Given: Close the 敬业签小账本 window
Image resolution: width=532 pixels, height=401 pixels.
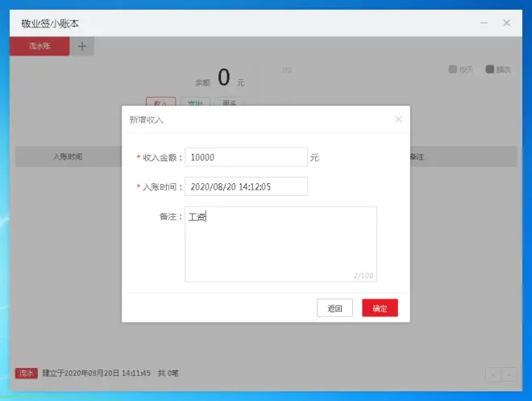Looking at the screenshot, I should [506, 23].
